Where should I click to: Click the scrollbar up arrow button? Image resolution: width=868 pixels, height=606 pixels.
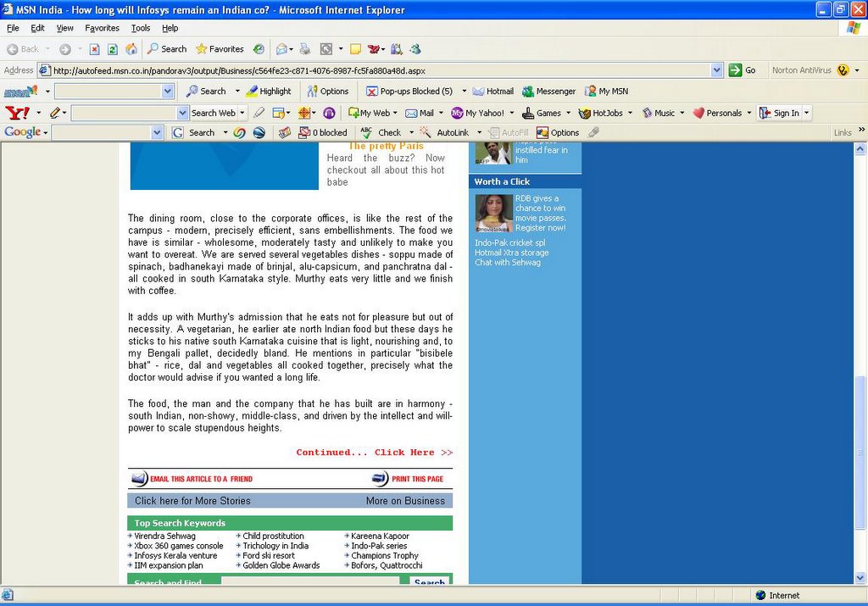point(860,148)
